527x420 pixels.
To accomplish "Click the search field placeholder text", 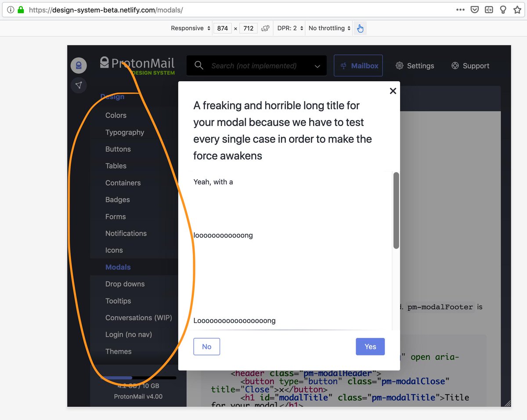I will [254, 66].
